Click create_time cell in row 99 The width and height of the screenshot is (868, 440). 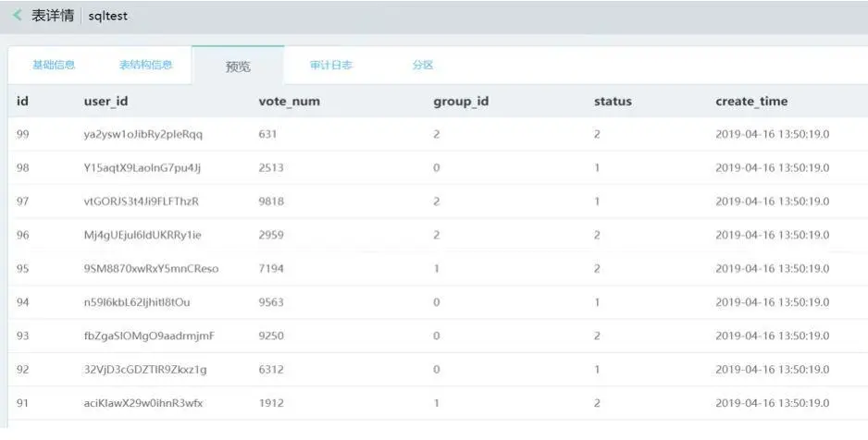point(773,134)
